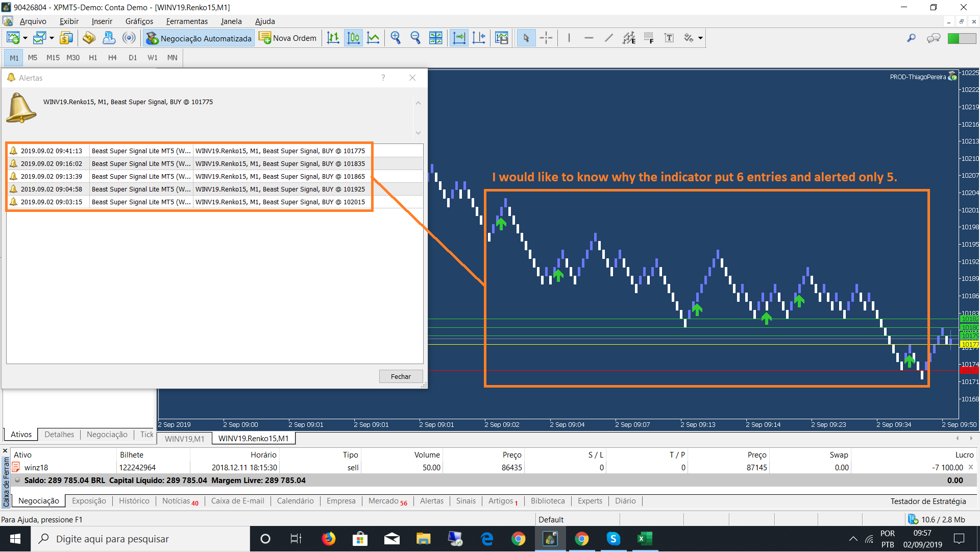Image resolution: width=980 pixels, height=552 pixels.
Task: Open a Nova Ordem (new order) window
Action: [287, 38]
